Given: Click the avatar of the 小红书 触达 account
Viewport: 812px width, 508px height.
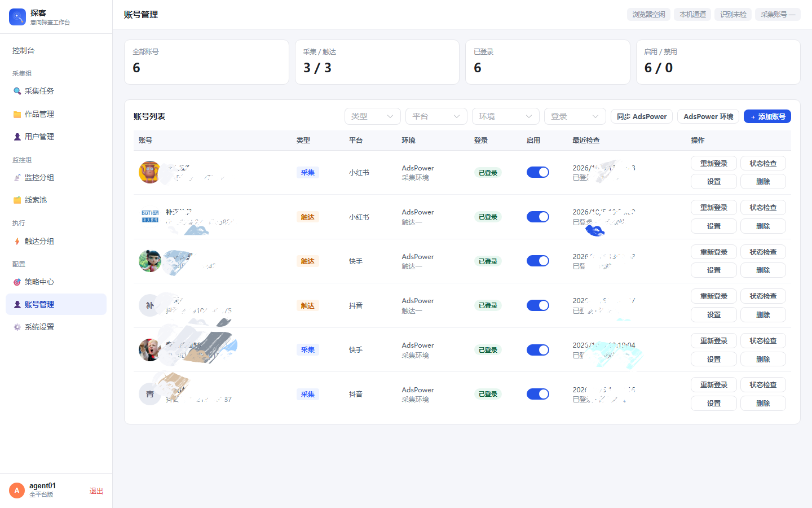Looking at the screenshot, I should click(x=150, y=217).
